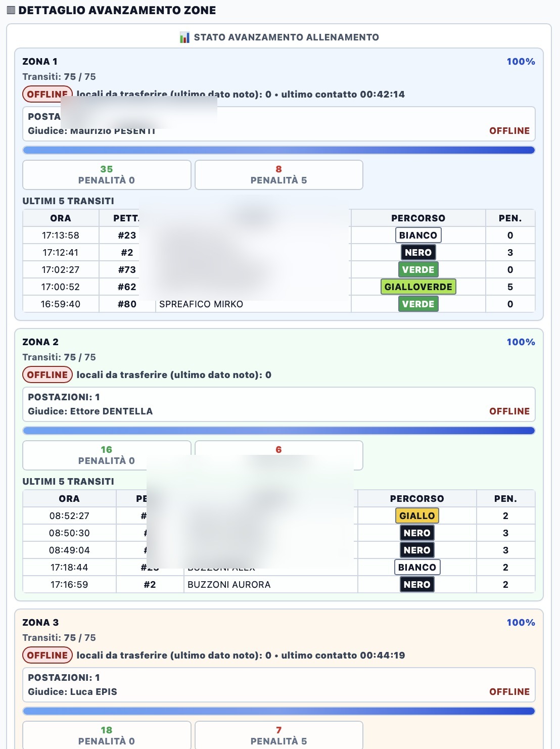Click the PERCORSO column header in Zona 1's table
The image size is (560, 749).
[x=418, y=218]
